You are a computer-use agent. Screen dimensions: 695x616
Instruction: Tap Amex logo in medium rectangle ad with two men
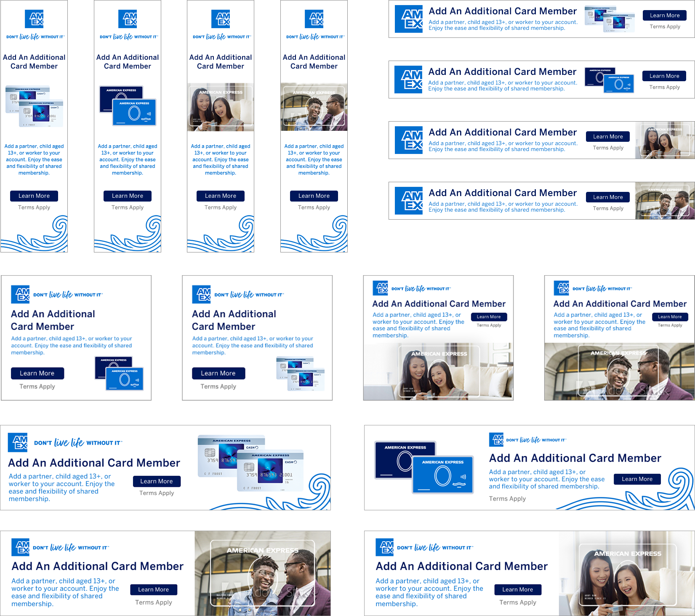562,288
